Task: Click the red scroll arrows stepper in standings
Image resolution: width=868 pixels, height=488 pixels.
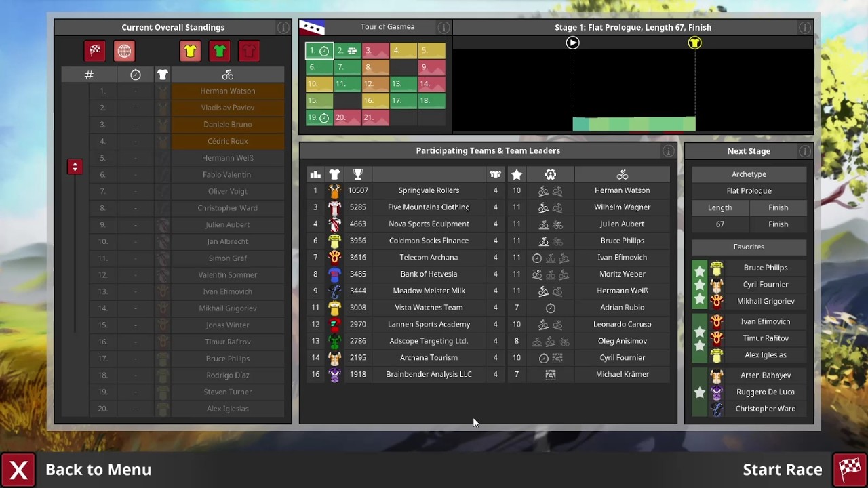Action: point(75,167)
